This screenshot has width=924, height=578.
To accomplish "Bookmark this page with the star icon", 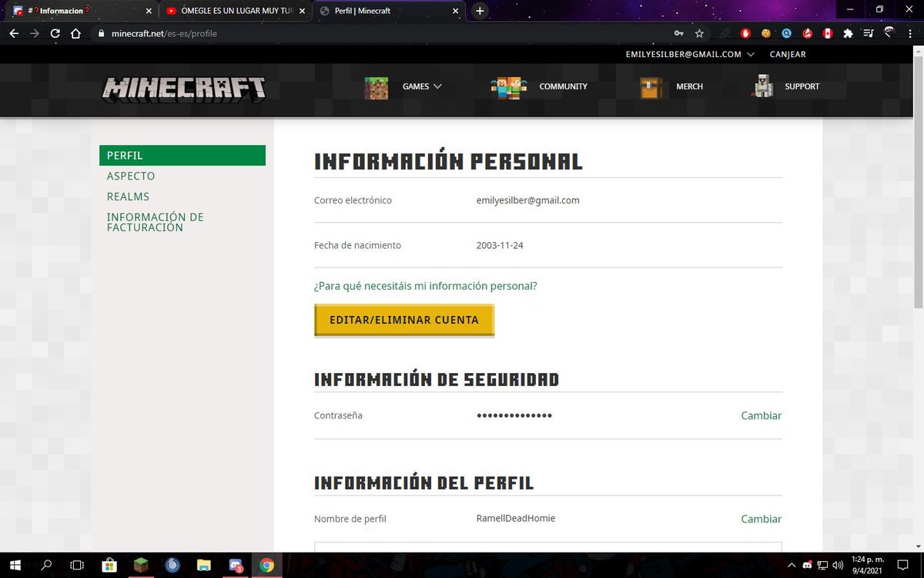I will click(699, 33).
